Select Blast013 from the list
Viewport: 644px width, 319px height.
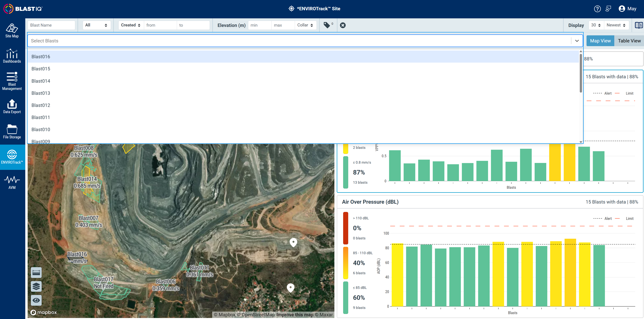pyautogui.click(x=303, y=93)
